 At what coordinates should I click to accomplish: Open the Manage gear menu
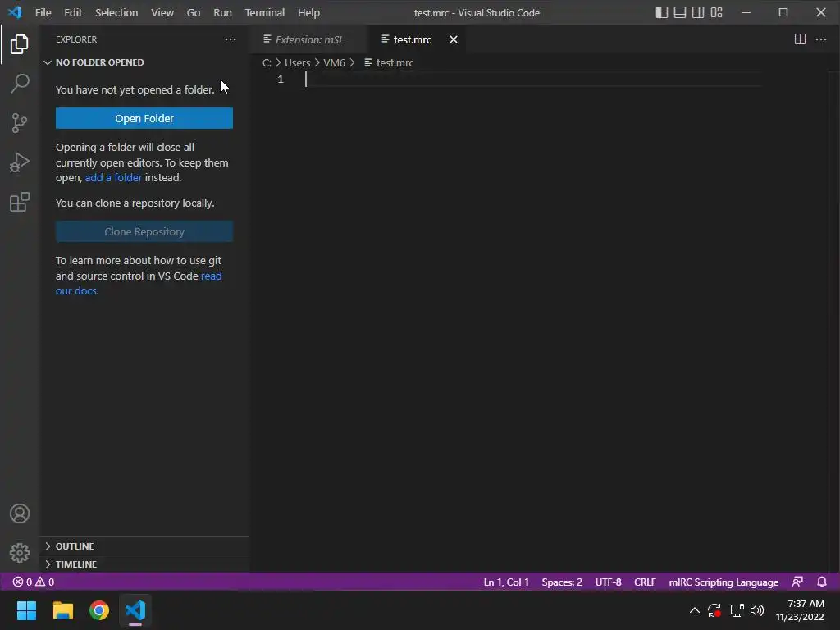coord(20,553)
